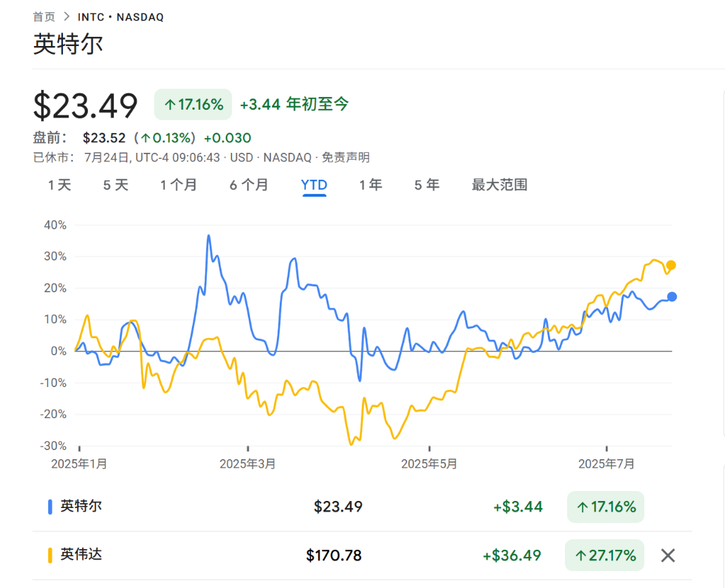Viewport: 725px width, 588px height.
Task: Switch chart to 5 年 range
Action: point(427,185)
